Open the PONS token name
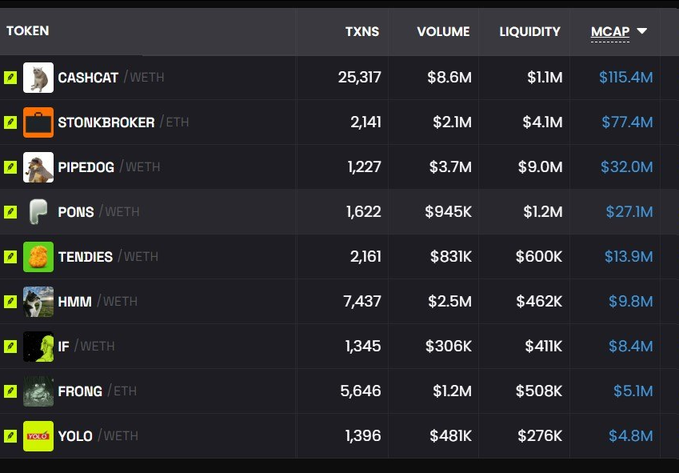 click(x=76, y=212)
